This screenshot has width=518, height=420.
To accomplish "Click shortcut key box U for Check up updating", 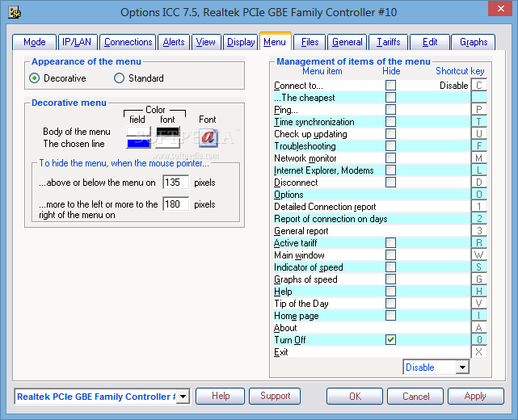I will pyautogui.click(x=478, y=134).
